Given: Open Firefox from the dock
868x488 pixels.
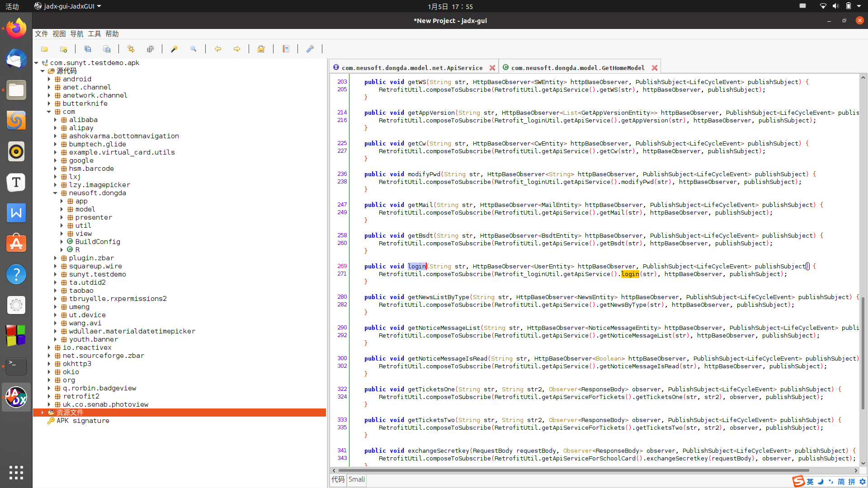Looking at the screenshot, I should tap(16, 28).
